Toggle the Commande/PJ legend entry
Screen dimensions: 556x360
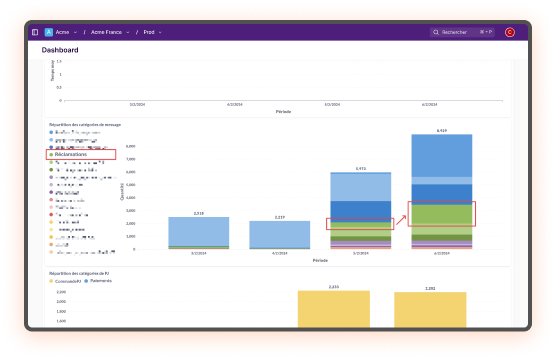[x=65, y=281]
